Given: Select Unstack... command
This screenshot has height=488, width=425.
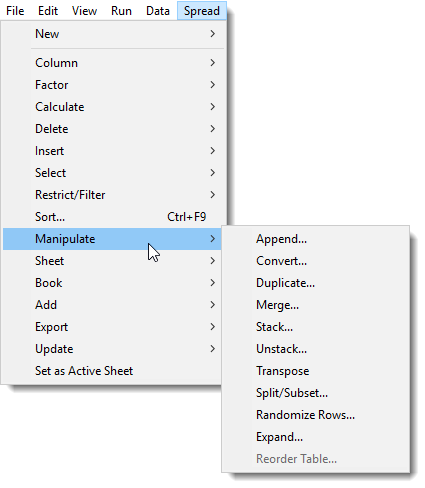Looking at the screenshot, I should pos(315,349).
